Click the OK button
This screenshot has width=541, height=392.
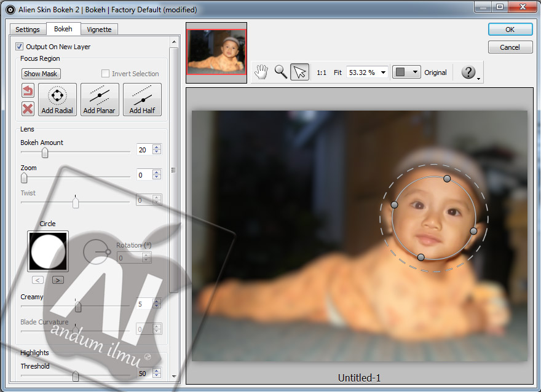[510, 29]
